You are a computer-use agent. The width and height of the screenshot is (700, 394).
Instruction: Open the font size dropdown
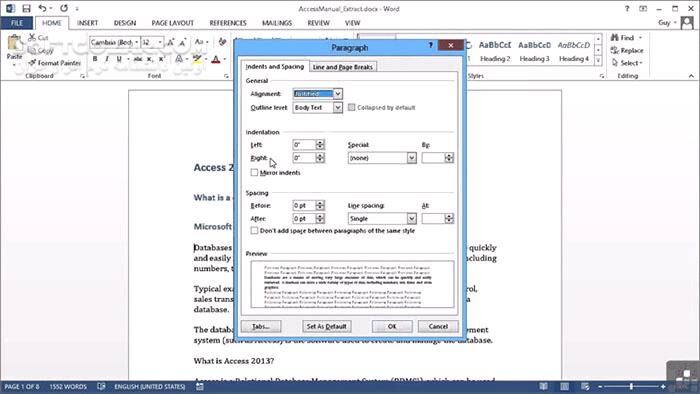pos(160,42)
